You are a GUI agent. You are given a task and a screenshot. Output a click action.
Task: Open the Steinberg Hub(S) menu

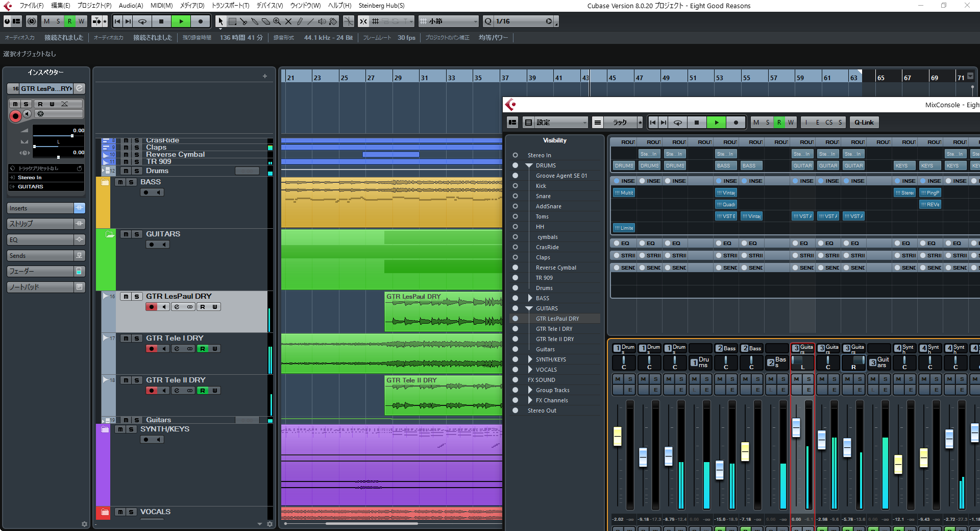point(381,6)
